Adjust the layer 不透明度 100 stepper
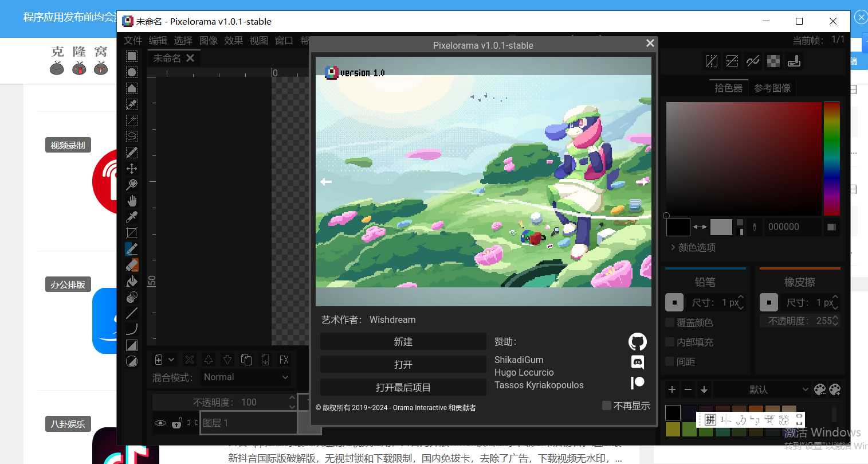The image size is (868, 464). (x=292, y=402)
